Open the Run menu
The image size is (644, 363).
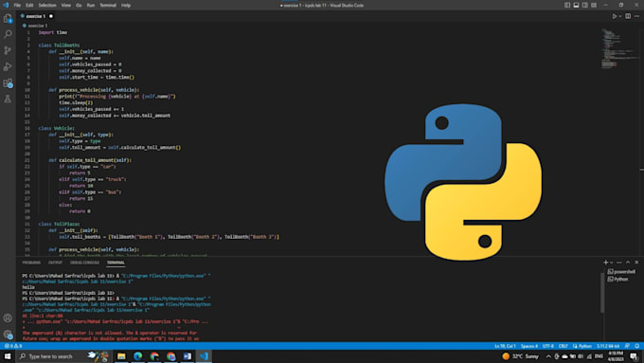(x=91, y=6)
